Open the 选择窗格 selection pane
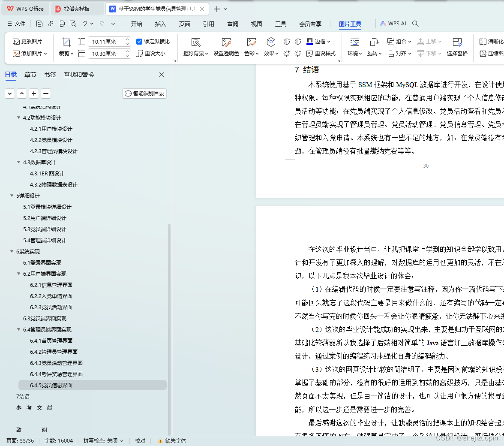The image size is (504, 446). pos(457,47)
